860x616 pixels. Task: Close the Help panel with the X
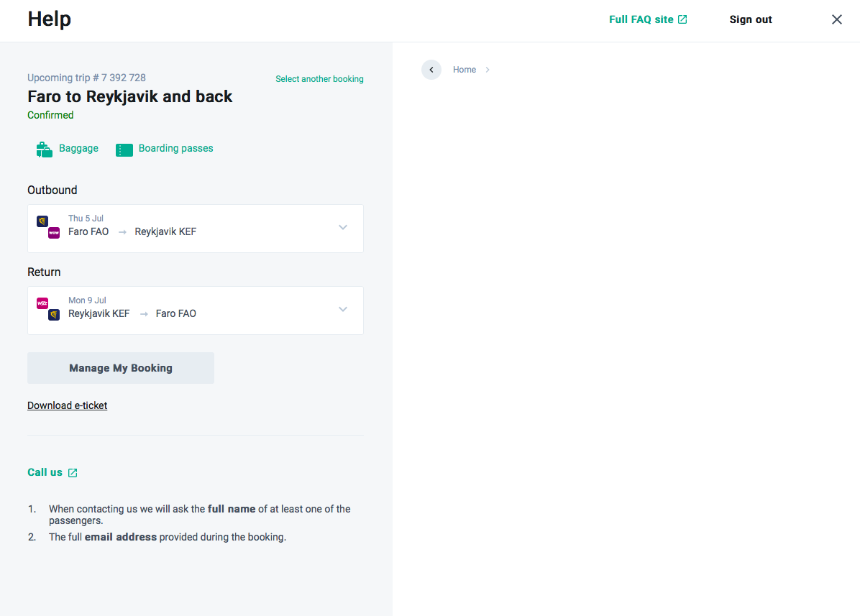tap(836, 19)
